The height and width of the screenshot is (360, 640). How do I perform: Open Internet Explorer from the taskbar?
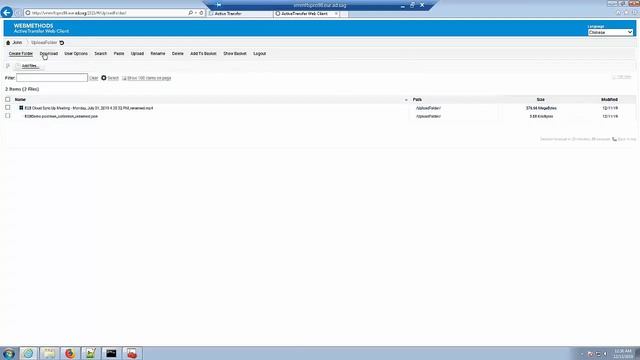tap(28, 353)
